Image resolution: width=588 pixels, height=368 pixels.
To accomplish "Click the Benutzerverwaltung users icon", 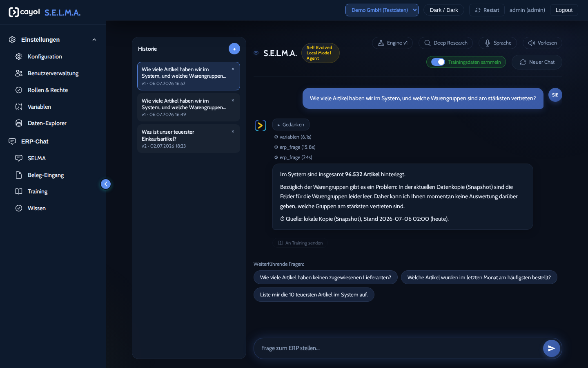I will 19,73.
